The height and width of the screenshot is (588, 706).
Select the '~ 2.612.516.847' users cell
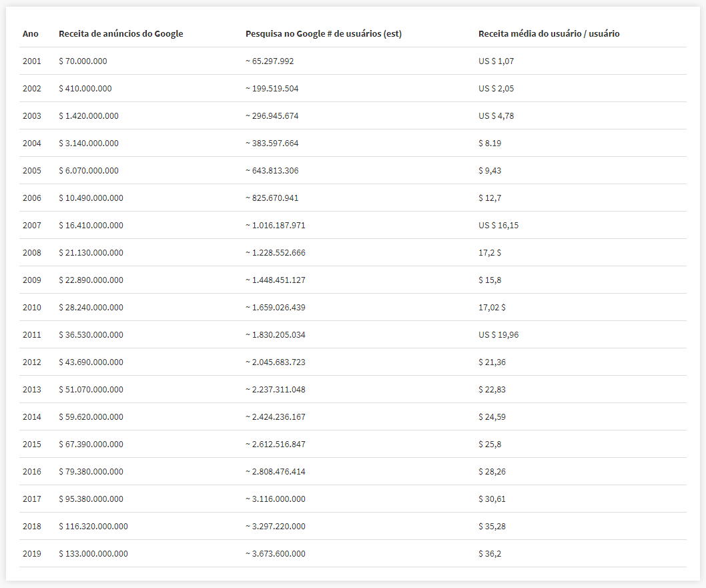pyautogui.click(x=276, y=445)
